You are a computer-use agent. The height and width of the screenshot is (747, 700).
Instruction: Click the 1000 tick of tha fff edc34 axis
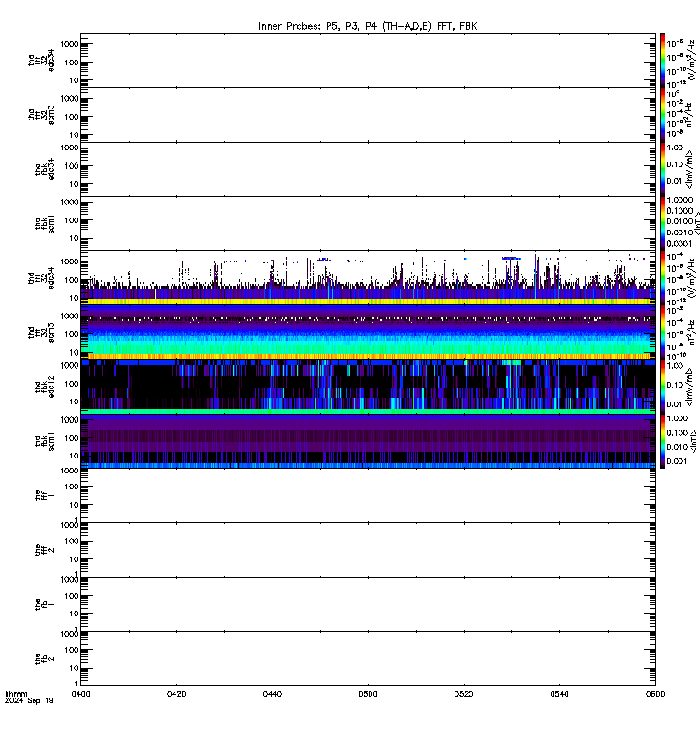point(69,44)
